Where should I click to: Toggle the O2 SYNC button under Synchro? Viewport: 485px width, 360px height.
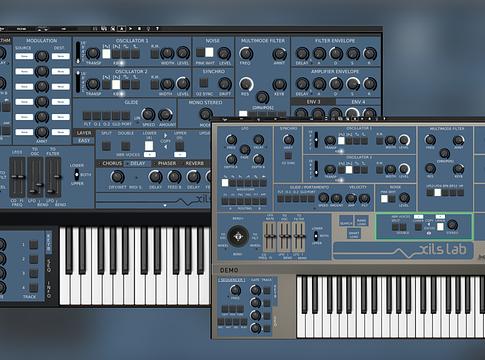[203, 83]
